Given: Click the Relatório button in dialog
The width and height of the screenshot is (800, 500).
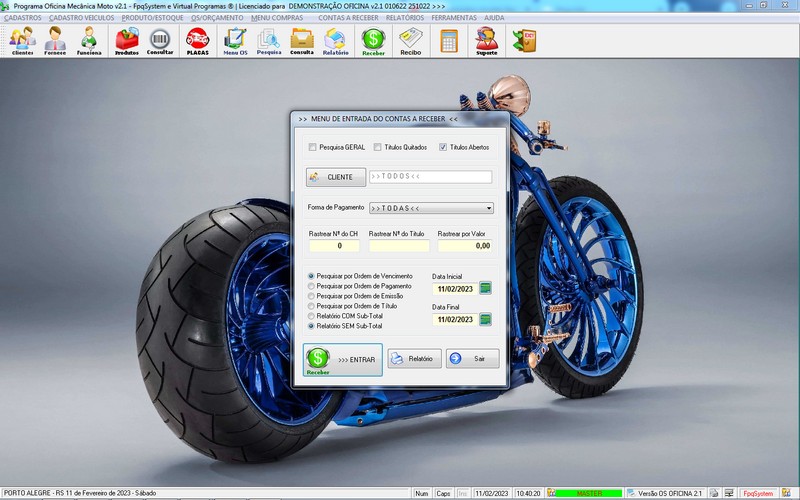Looking at the screenshot, I should click(414, 359).
